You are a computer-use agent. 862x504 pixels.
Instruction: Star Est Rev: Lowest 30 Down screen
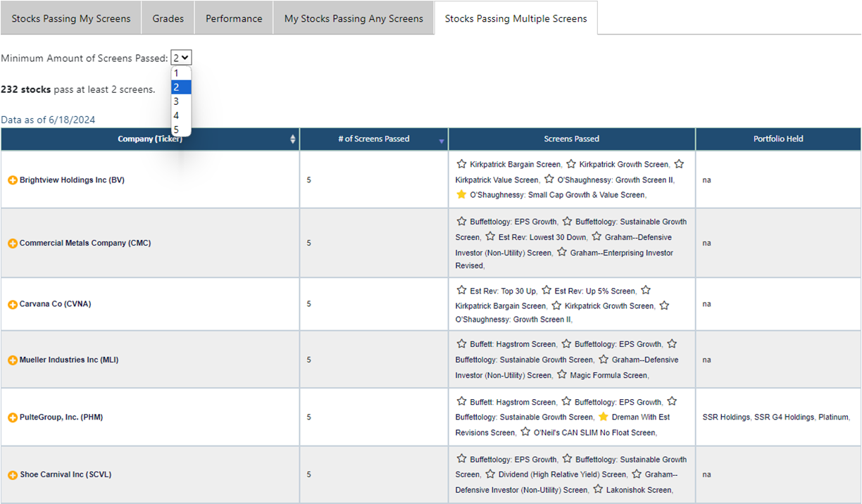click(490, 237)
